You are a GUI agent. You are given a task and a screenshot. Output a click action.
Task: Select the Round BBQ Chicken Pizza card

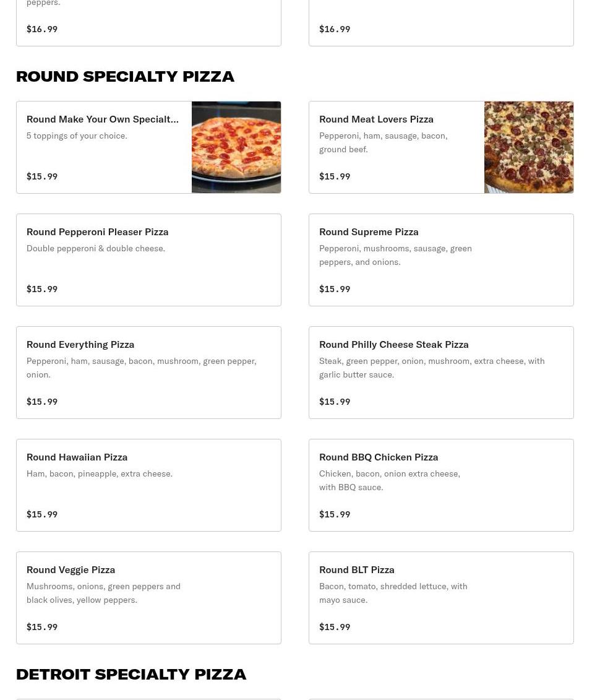click(x=441, y=485)
